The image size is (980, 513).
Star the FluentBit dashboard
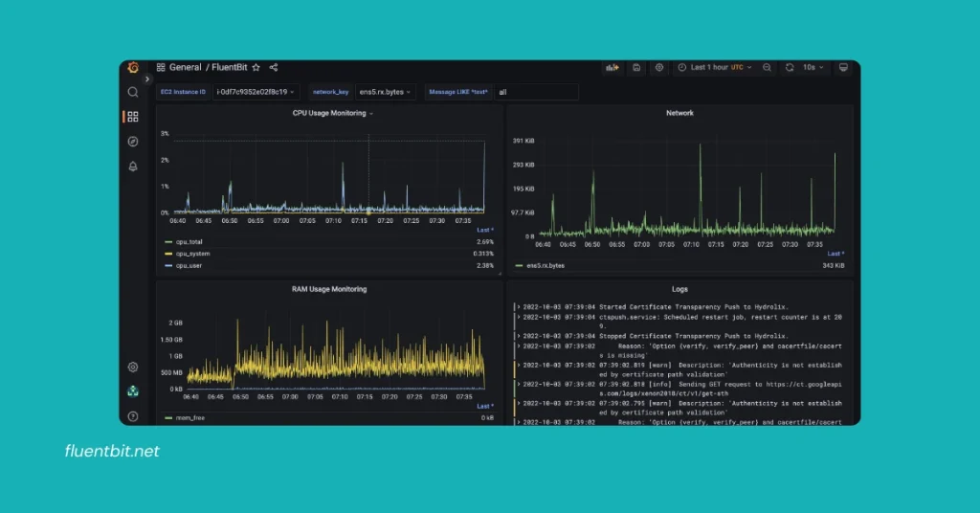[x=256, y=68]
